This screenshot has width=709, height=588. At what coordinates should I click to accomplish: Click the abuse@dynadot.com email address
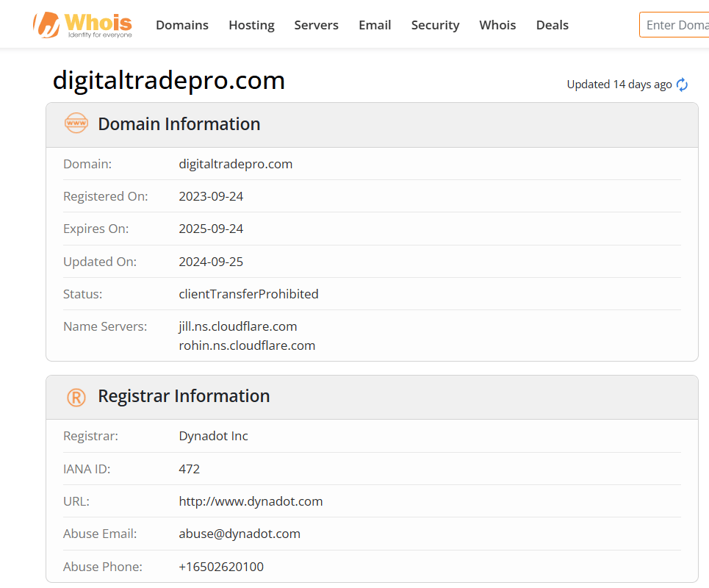coord(240,534)
